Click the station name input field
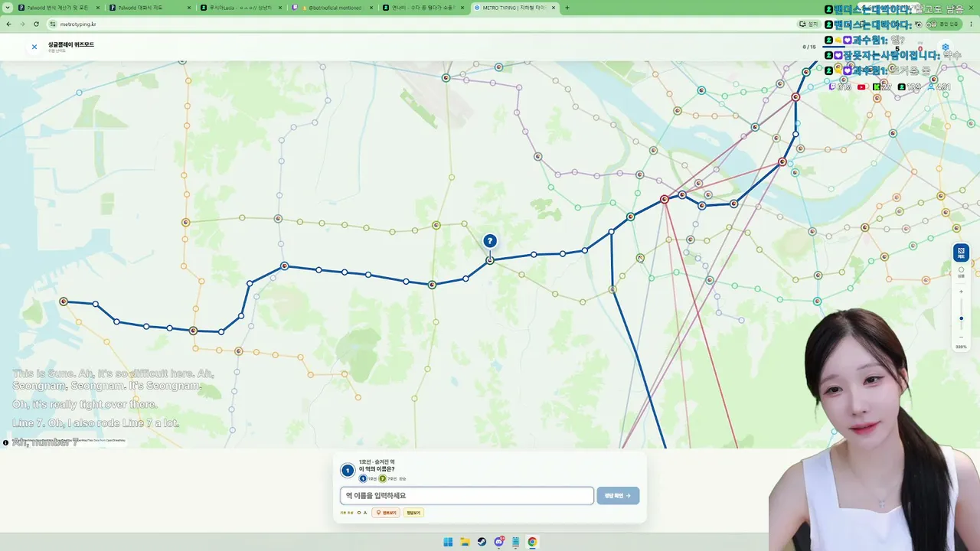 tap(467, 496)
